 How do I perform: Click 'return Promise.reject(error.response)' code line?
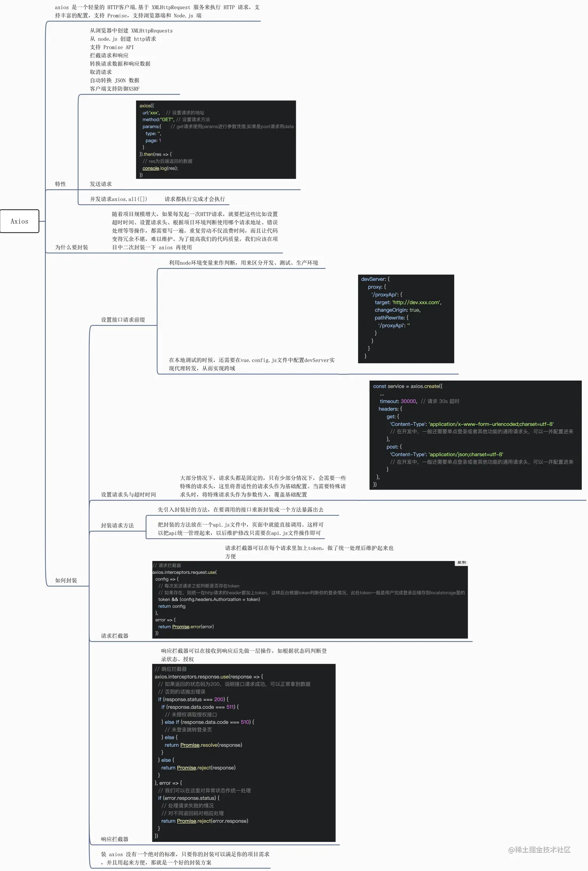tap(205, 822)
